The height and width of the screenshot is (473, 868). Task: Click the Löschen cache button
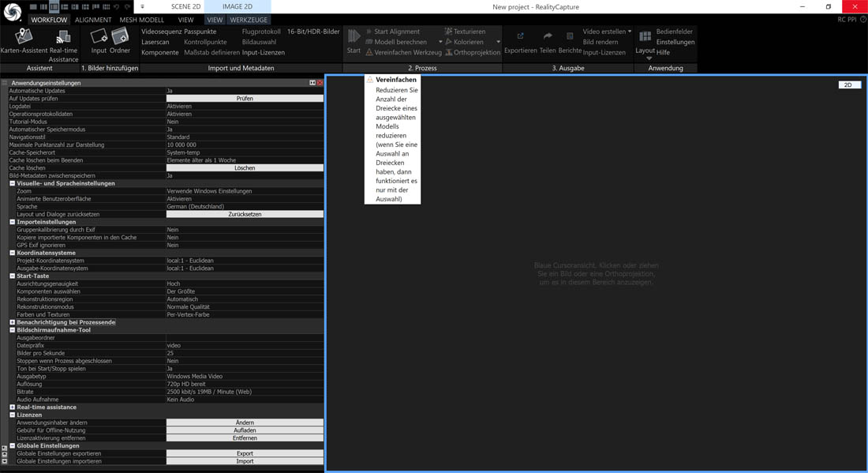point(245,168)
